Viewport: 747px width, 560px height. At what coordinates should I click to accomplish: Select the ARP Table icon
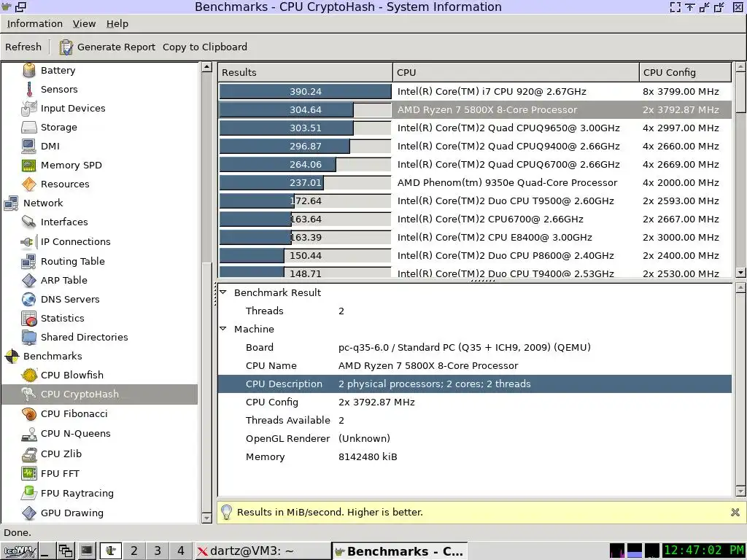(29, 280)
